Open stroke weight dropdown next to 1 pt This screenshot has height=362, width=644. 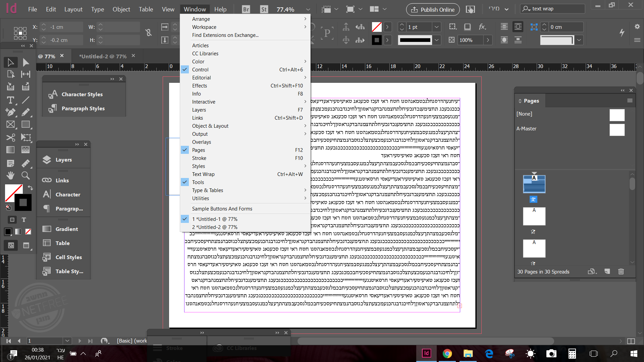pos(436,27)
